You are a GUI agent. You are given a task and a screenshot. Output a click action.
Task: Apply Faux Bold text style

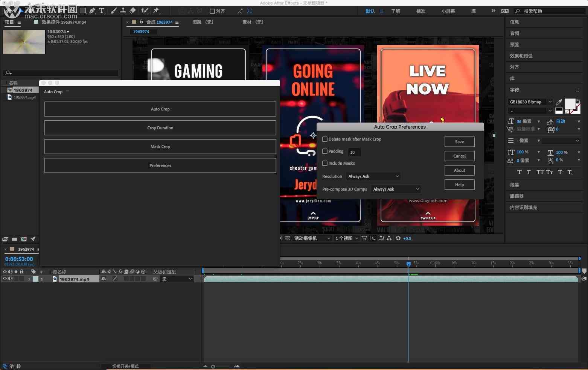coord(519,172)
